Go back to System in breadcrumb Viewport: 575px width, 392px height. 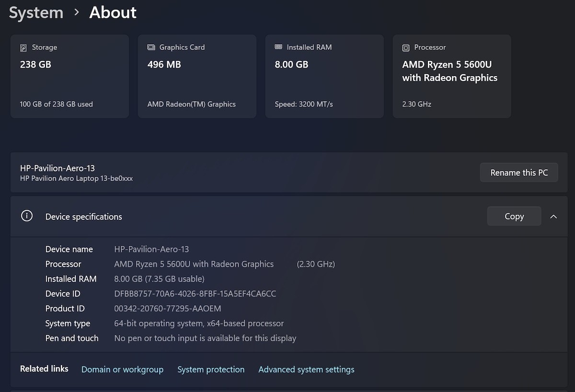coord(36,12)
